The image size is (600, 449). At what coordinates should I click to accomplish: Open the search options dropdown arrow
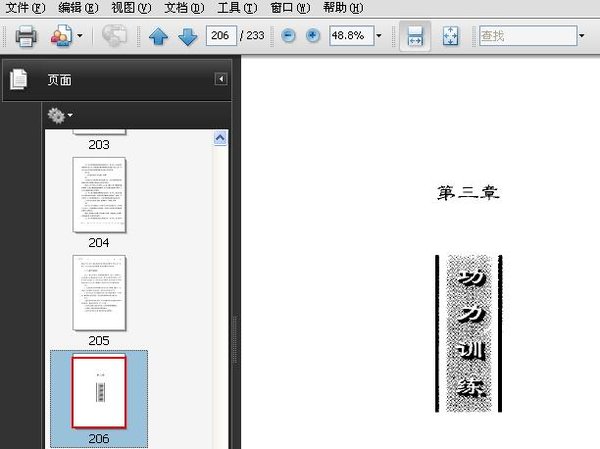(582, 36)
